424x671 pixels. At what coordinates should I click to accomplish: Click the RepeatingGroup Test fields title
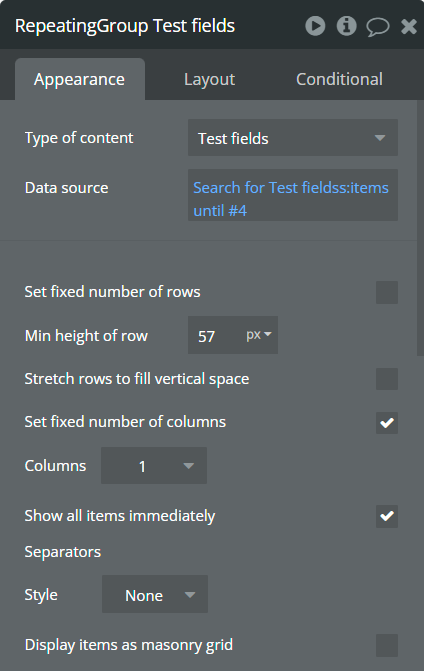click(125, 26)
